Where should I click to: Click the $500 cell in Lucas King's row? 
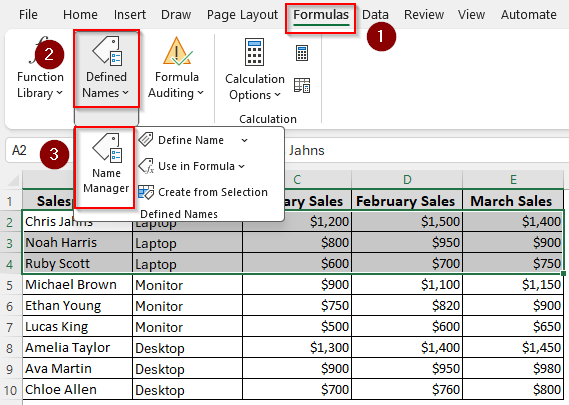pyautogui.click(x=297, y=327)
